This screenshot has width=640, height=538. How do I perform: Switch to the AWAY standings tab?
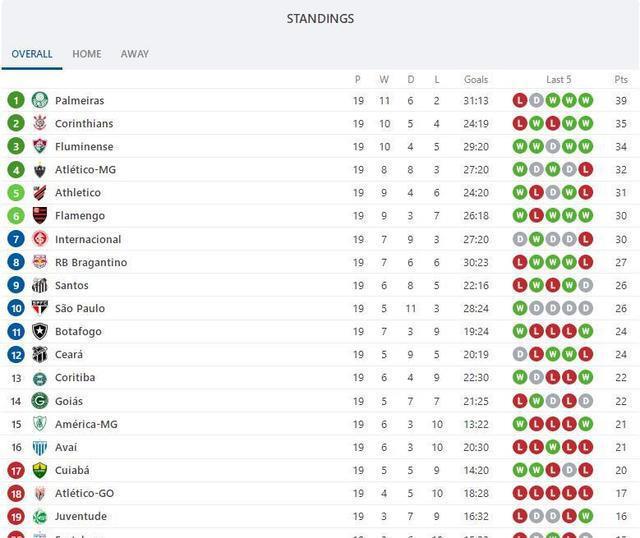pyautogui.click(x=135, y=54)
